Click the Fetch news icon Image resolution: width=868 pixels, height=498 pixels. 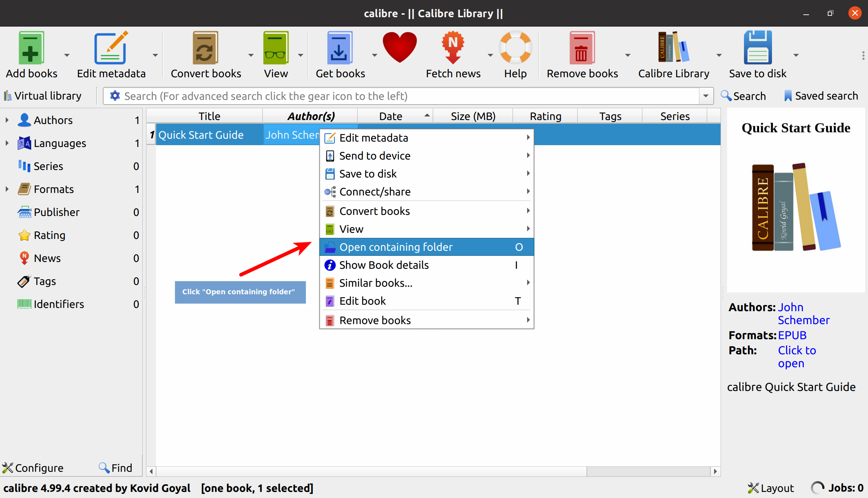453,48
